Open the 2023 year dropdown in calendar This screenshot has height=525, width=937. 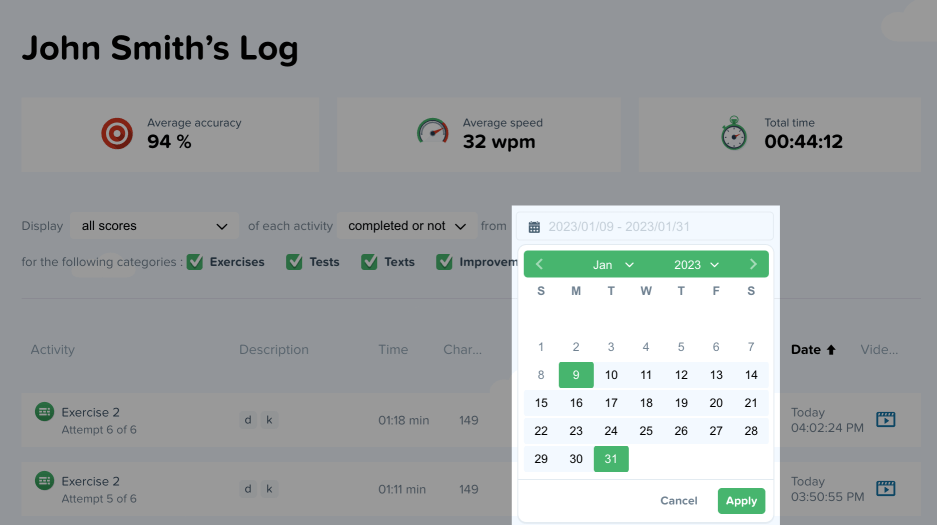[x=696, y=265]
